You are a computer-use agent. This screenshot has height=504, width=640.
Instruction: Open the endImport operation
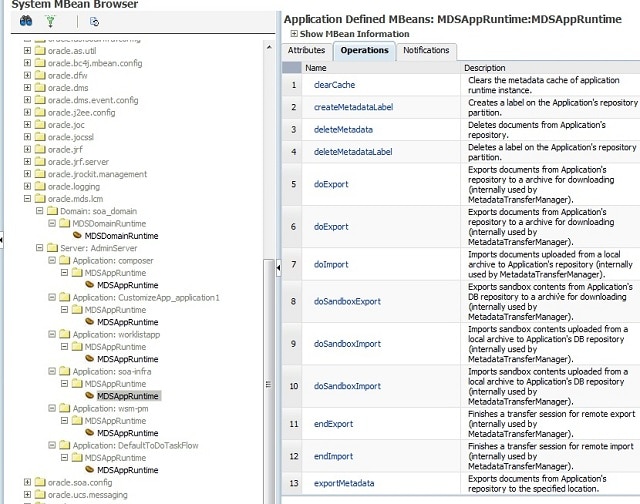[333, 456]
